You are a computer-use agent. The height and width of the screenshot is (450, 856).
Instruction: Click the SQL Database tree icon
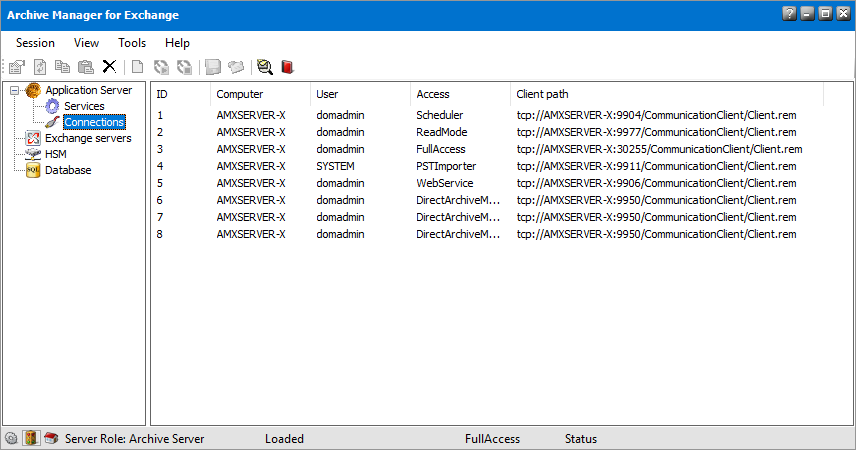click(x=33, y=170)
